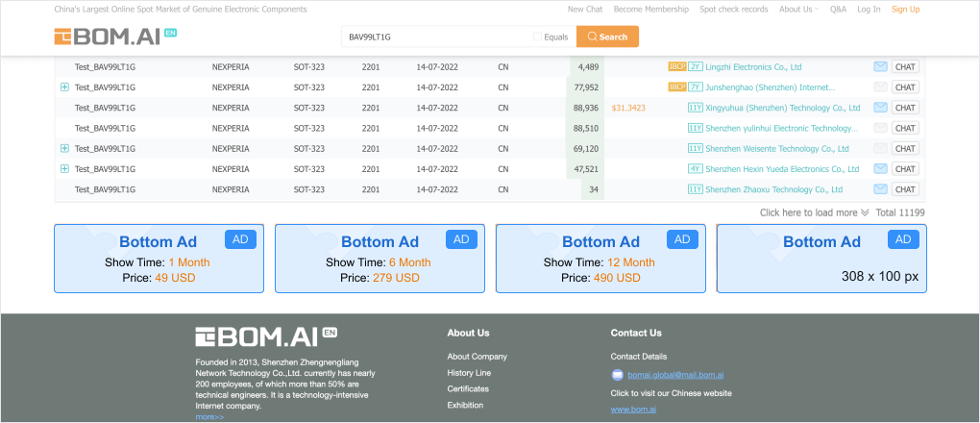The width and height of the screenshot is (980, 423).
Task: Open Shenzhen Zhaoxu Technology link
Action: click(774, 189)
